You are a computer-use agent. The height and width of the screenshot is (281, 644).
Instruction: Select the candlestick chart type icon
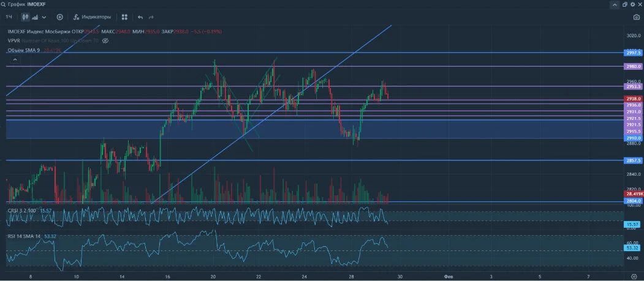(26, 17)
